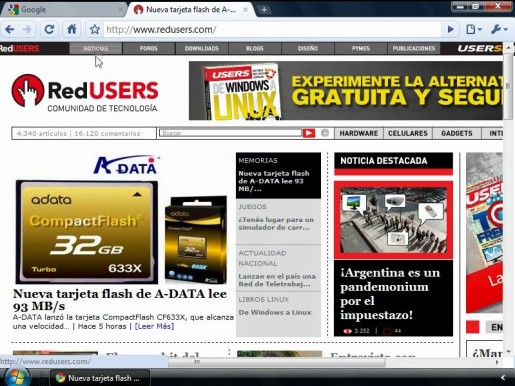Submit search with the red arrow button

point(308,133)
